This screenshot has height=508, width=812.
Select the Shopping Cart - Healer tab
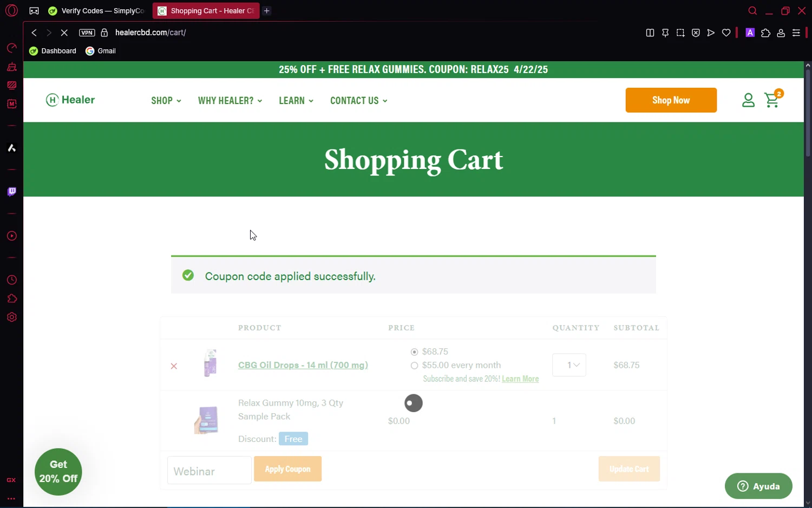(206, 11)
